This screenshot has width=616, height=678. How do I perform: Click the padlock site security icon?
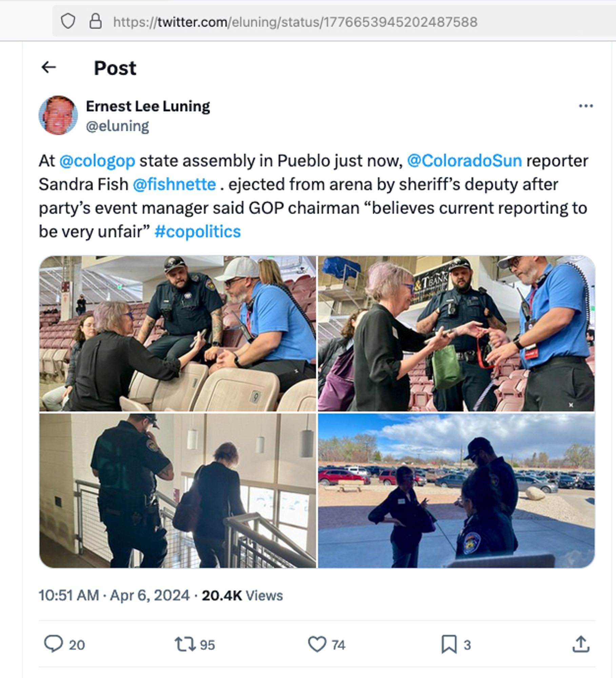pyautogui.click(x=95, y=22)
